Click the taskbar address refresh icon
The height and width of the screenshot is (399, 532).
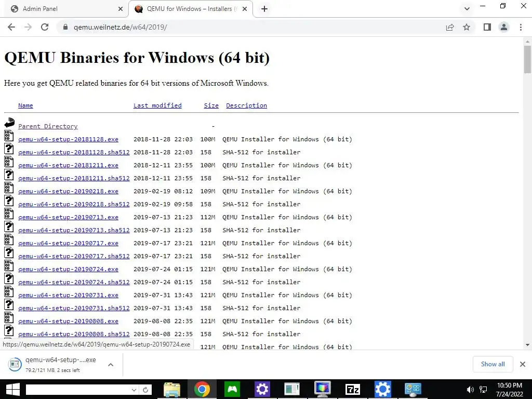tap(145, 390)
